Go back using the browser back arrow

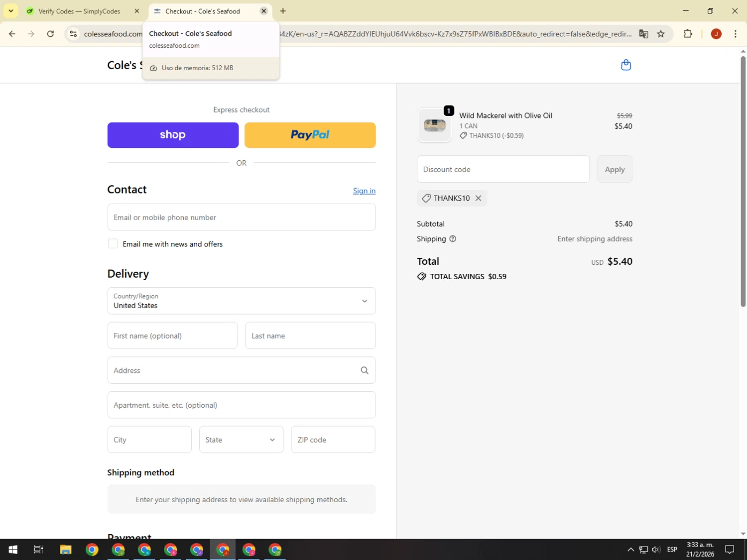point(12,34)
